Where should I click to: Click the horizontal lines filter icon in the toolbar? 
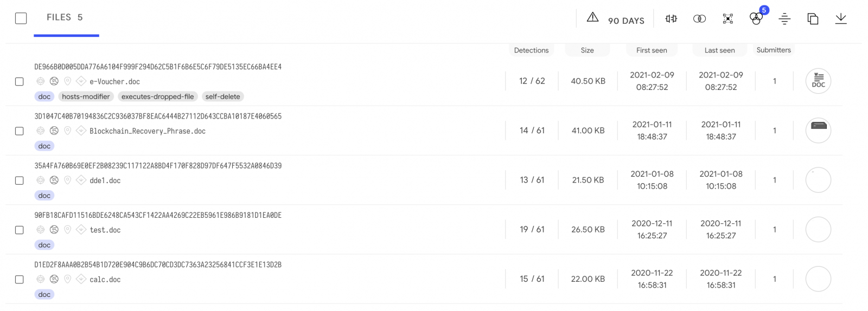pyautogui.click(x=784, y=19)
